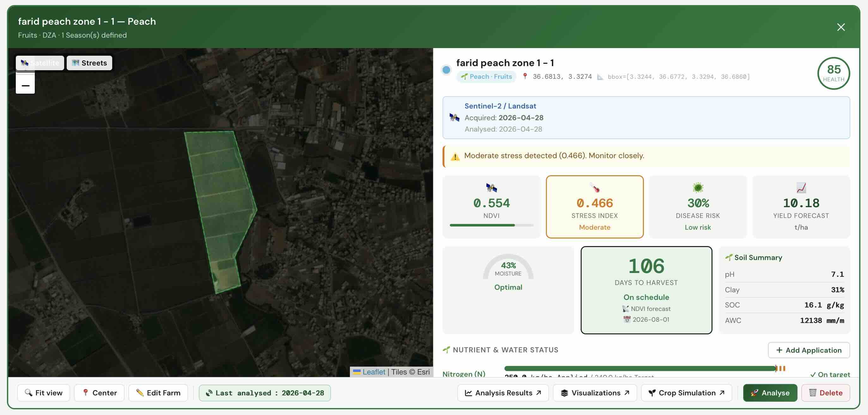Click the 106 Days to Harvest card
This screenshot has width=868, height=415.
coord(646,290)
